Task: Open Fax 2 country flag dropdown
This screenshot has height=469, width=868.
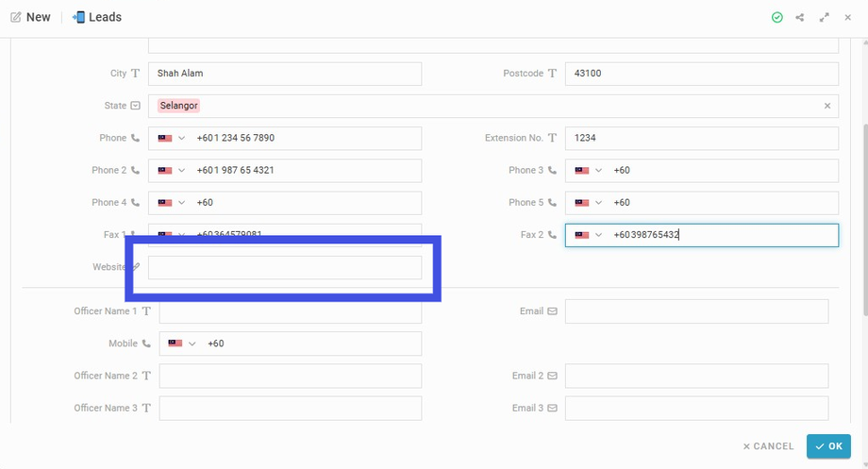Action: 589,235
